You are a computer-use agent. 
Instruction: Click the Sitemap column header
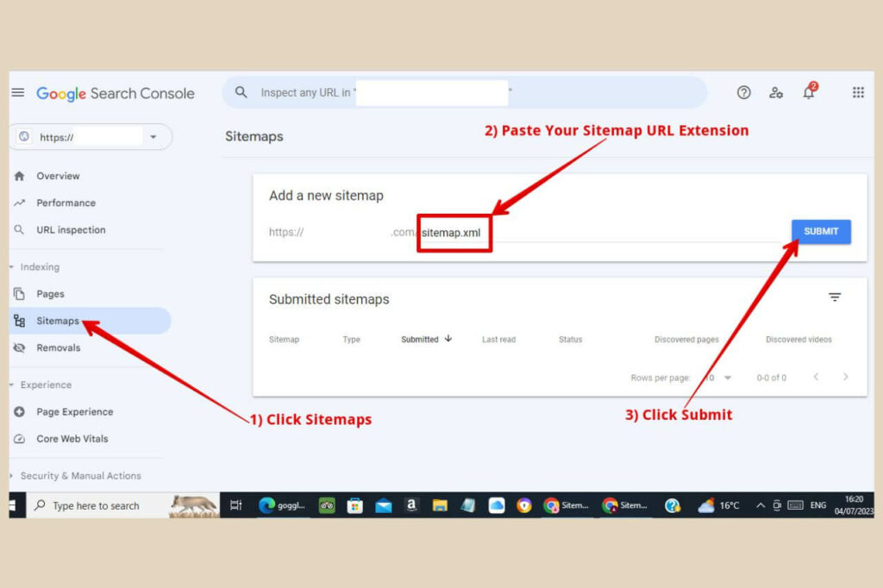coord(284,340)
